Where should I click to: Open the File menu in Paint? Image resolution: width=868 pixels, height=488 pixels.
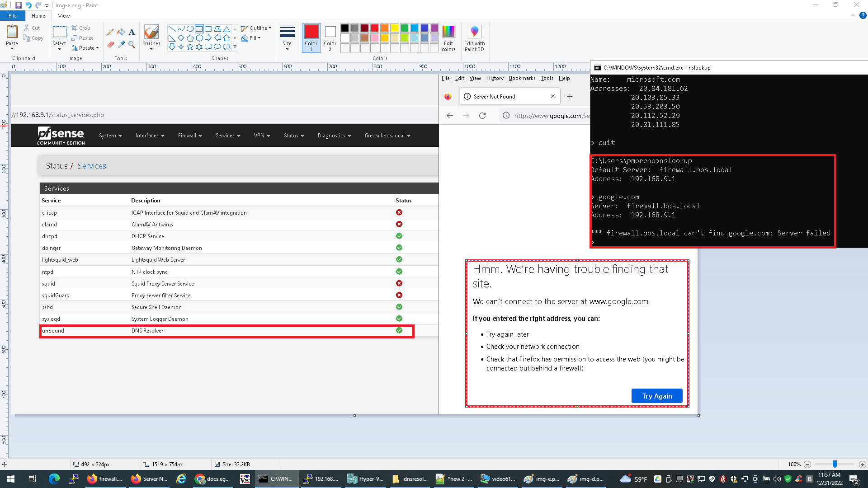pyautogui.click(x=13, y=16)
